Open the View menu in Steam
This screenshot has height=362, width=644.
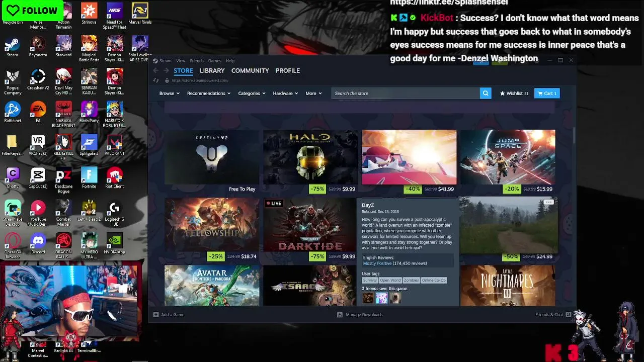click(x=181, y=61)
